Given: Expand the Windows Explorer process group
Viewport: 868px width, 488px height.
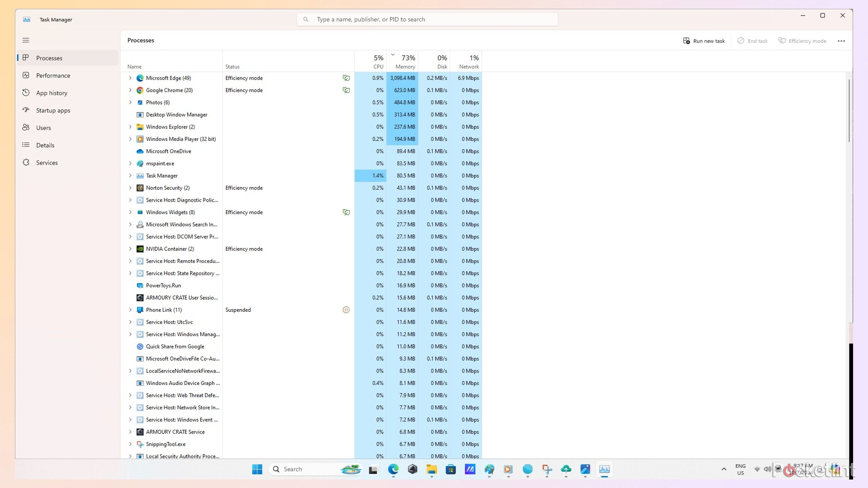Looking at the screenshot, I should (130, 127).
